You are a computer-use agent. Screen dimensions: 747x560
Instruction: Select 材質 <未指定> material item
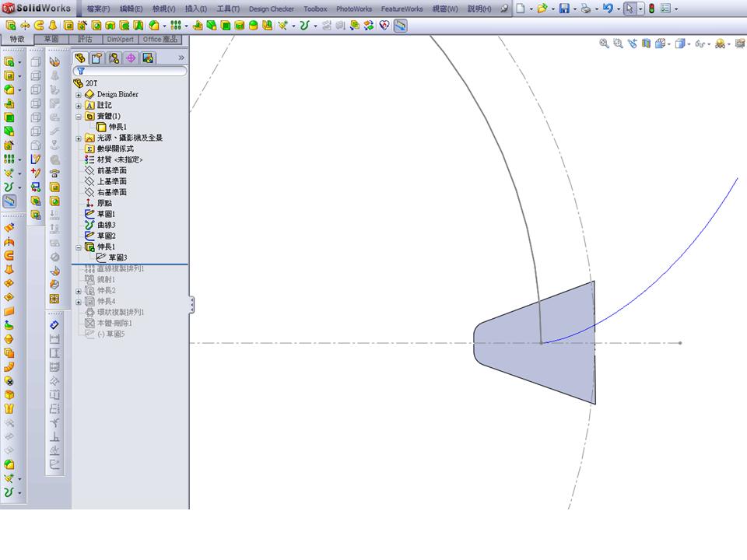coord(119,159)
